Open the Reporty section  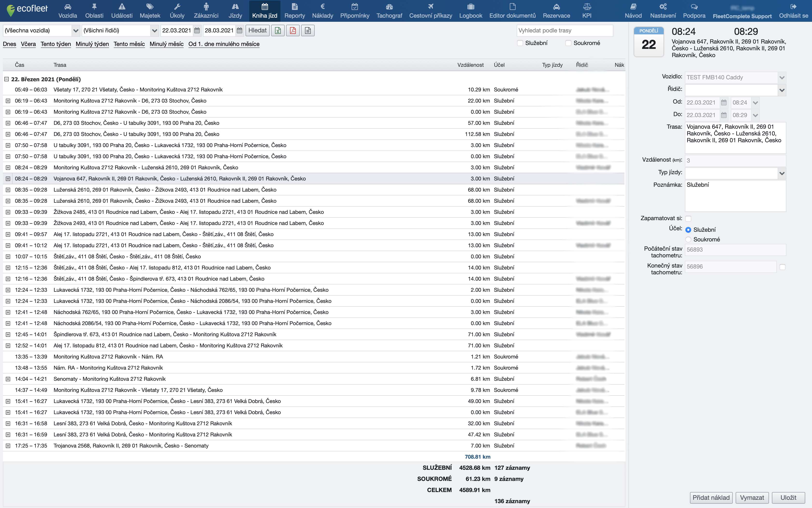295,11
